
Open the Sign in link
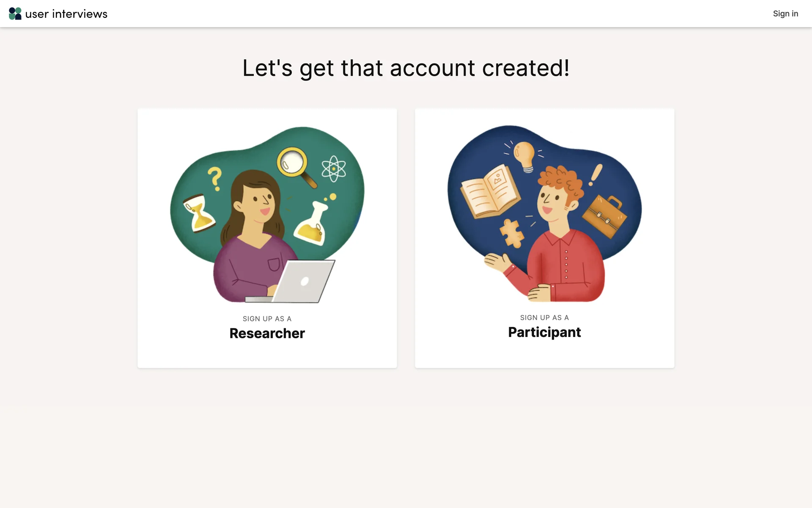(x=785, y=14)
